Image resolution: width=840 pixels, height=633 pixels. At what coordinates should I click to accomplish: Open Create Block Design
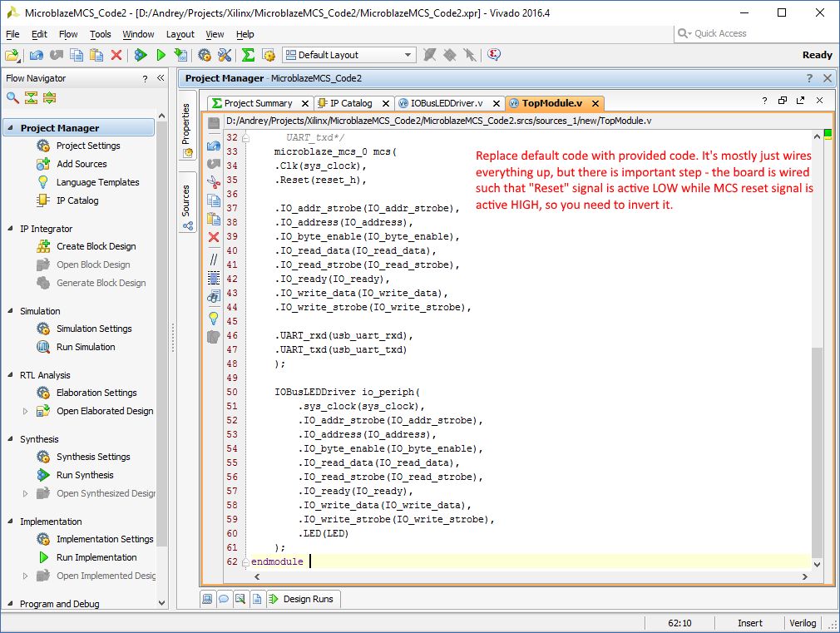click(96, 246)
